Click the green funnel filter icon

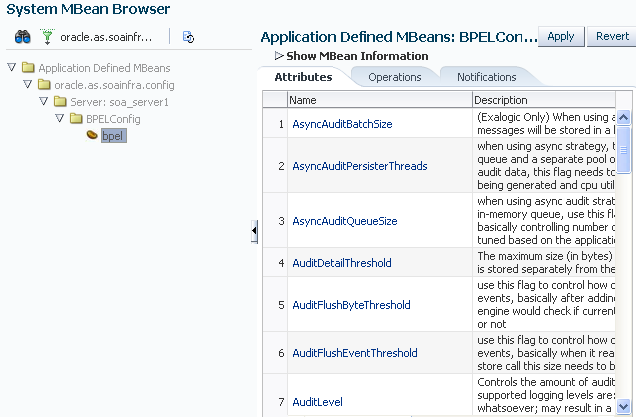point(46,36)
